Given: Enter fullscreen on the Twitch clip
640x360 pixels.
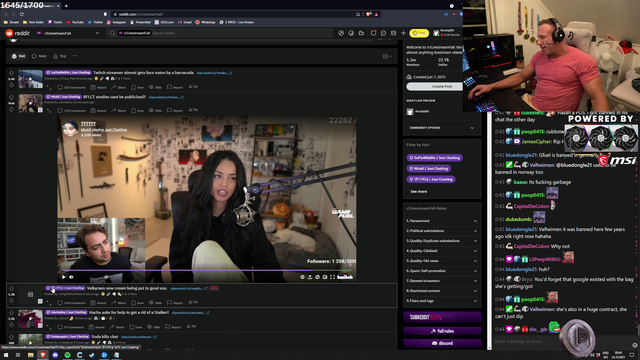Looking at the screenshot, I should 333,277.
